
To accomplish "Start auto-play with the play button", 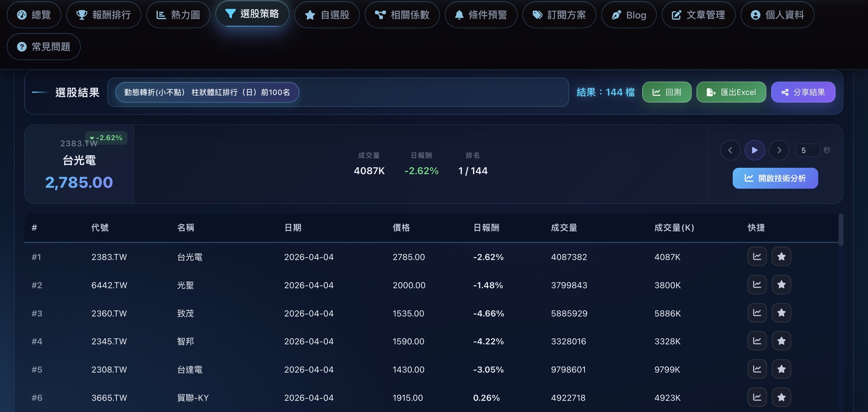I will 755,150.
